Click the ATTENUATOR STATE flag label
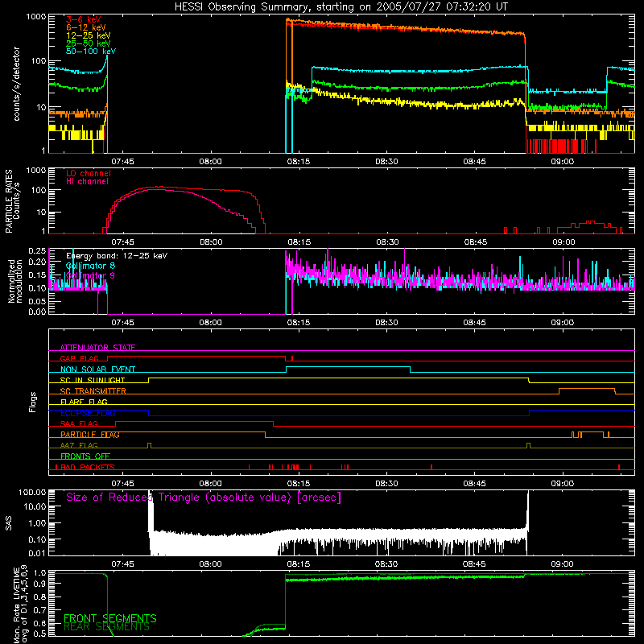This screenshot has height=644, width=644. [97, 348]
